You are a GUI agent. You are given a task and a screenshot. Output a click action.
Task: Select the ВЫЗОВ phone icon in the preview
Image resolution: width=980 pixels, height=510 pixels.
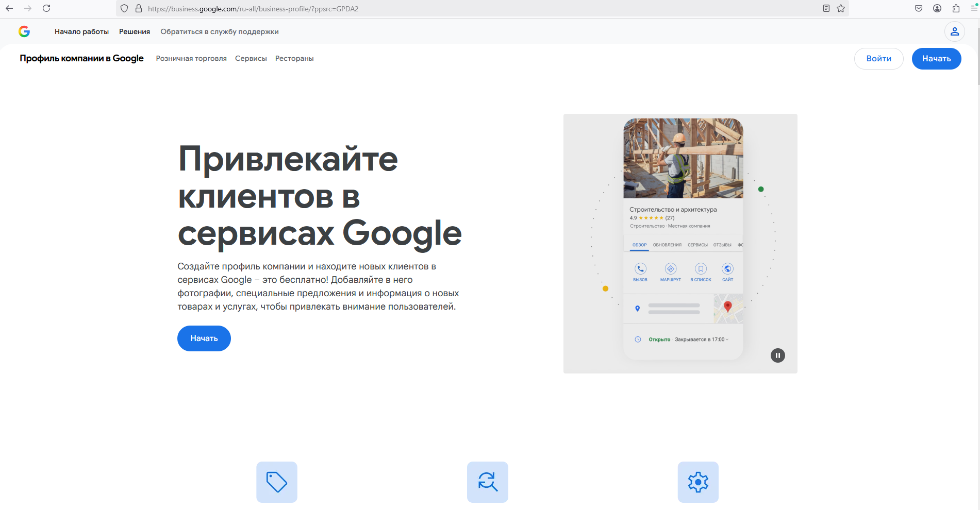tap(640, 269)
